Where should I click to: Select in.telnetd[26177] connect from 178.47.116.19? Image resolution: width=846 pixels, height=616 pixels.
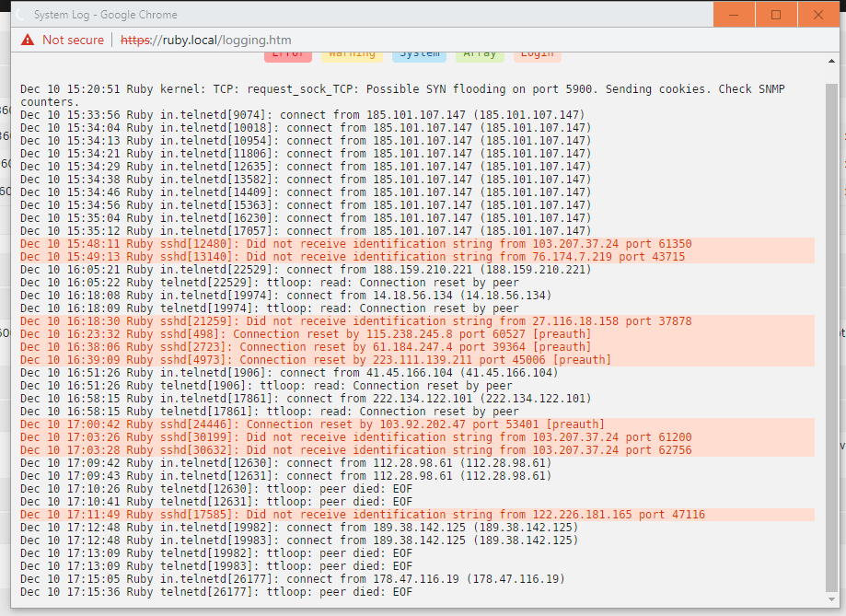(x=293, y=580)
